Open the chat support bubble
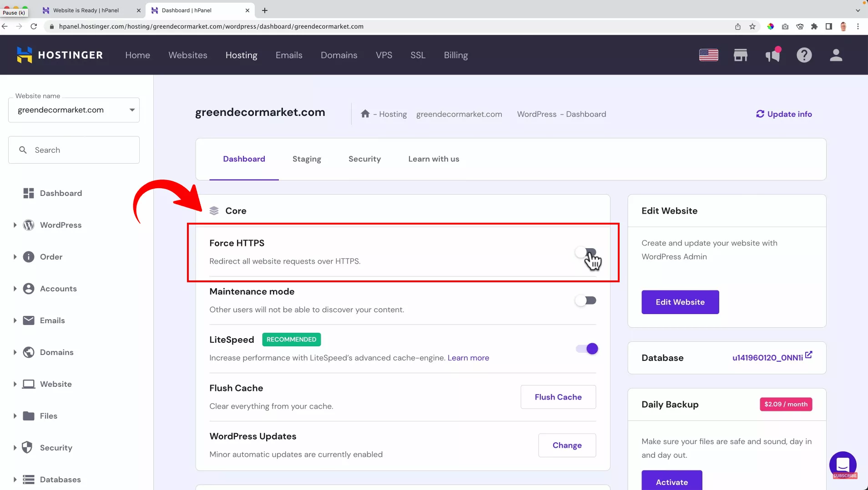The image size is (868, 490). point(843,465)
